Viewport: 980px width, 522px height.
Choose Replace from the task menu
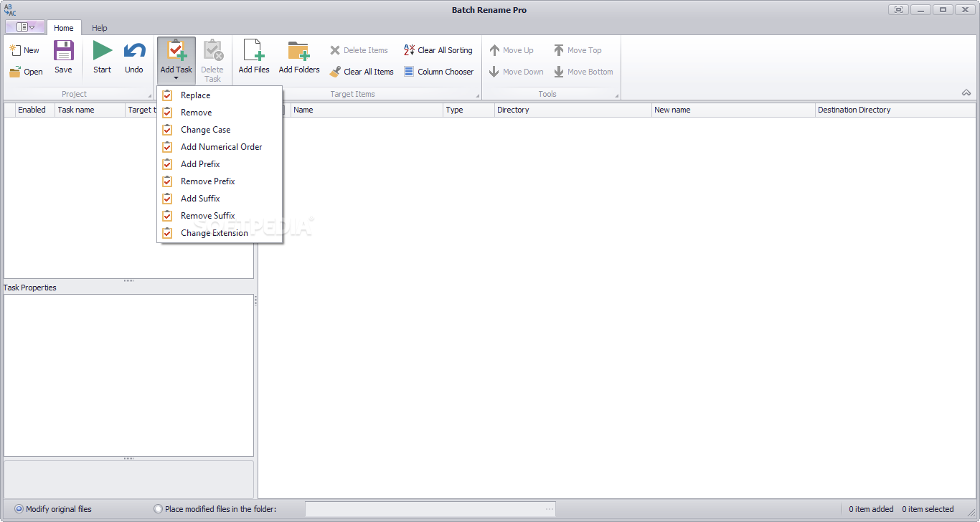tap(220, 95)
